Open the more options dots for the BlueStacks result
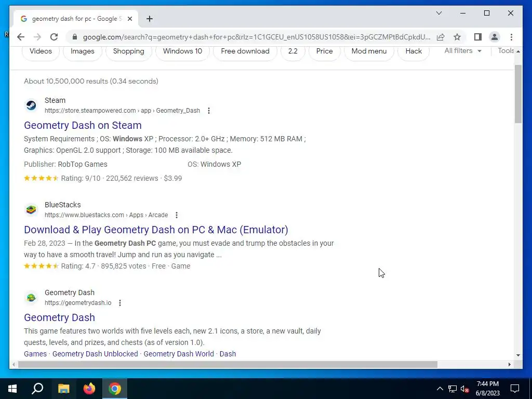Viewport: 532px width, 399px height. point(177,215)
